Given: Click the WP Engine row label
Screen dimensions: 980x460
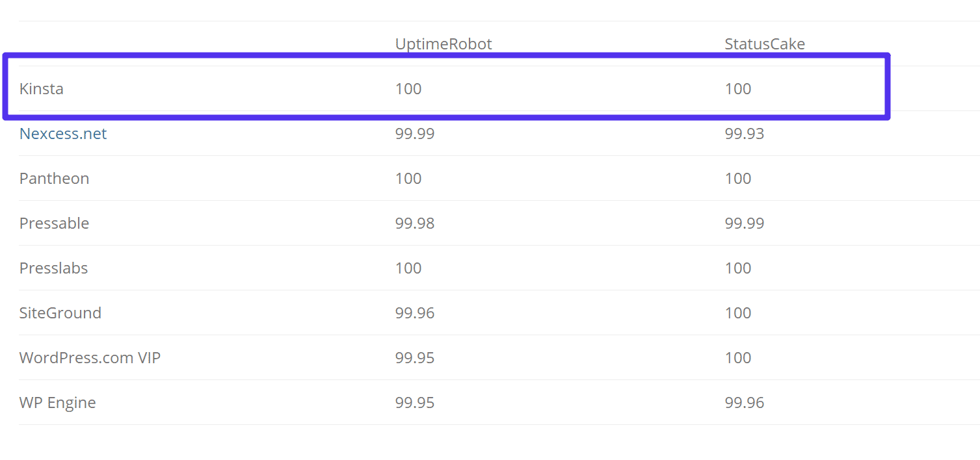Looking at the screenshot, I should (58, 403).
